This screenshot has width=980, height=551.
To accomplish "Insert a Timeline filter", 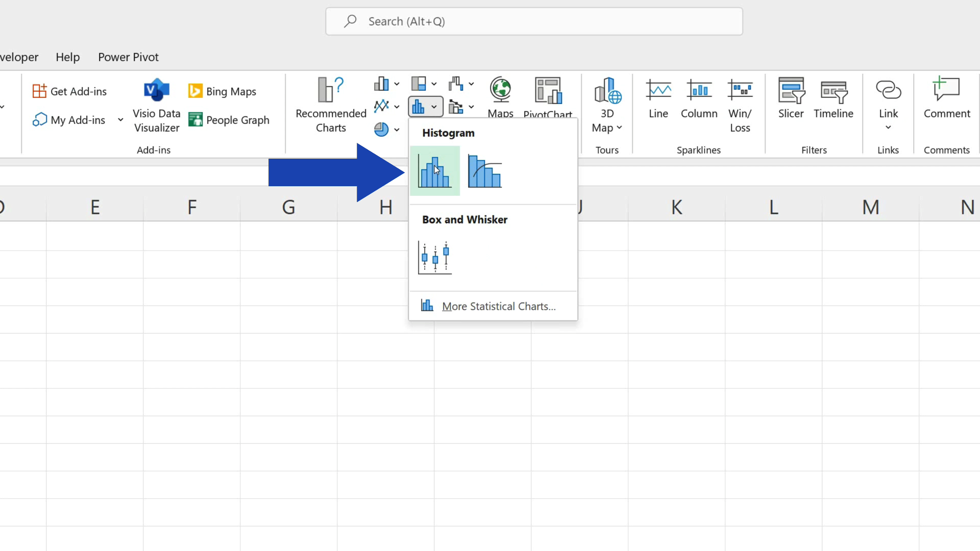I will [x=834, y=98].
